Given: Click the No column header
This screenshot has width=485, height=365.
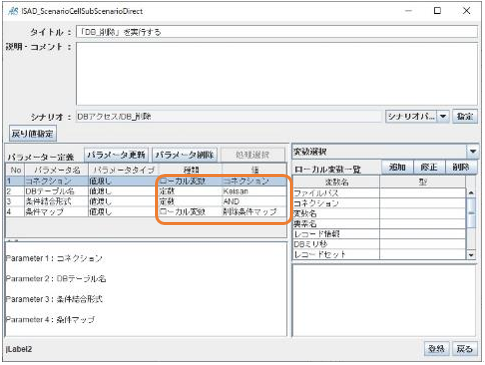Looking at the screenshot, I should coord(16,170).
